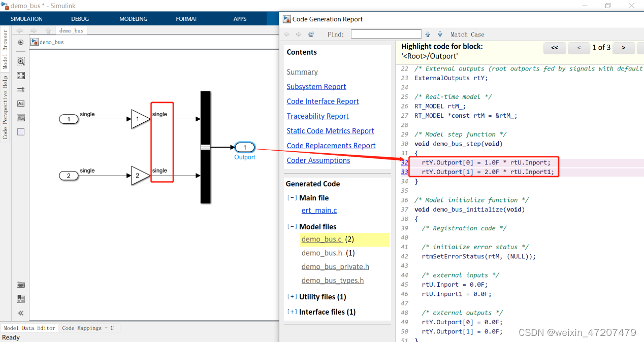The height and width of the screenshot is (342, 644).
Task: Click the navigate back arrow in Simulink
Action: [x=20, y=30]
